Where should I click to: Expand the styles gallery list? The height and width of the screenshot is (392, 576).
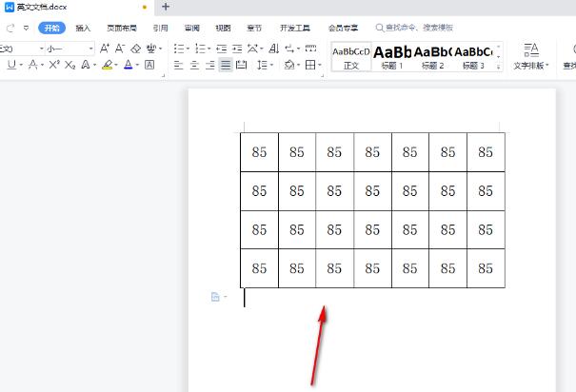tap(499, 67)
